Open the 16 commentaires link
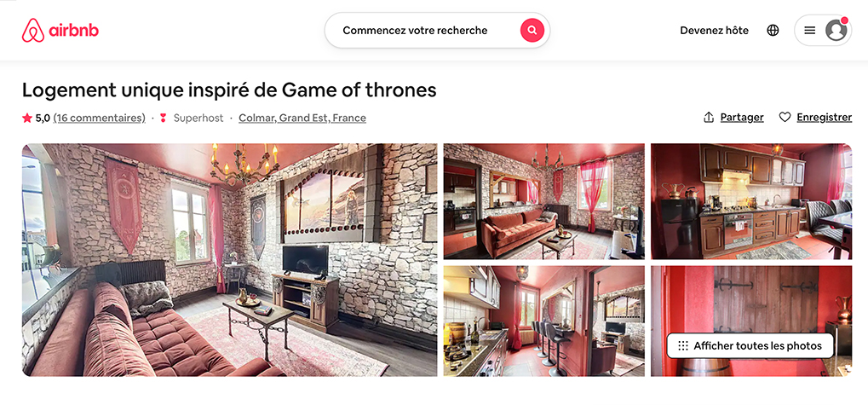Screen dimensions: 868x405 click(99, 118)
